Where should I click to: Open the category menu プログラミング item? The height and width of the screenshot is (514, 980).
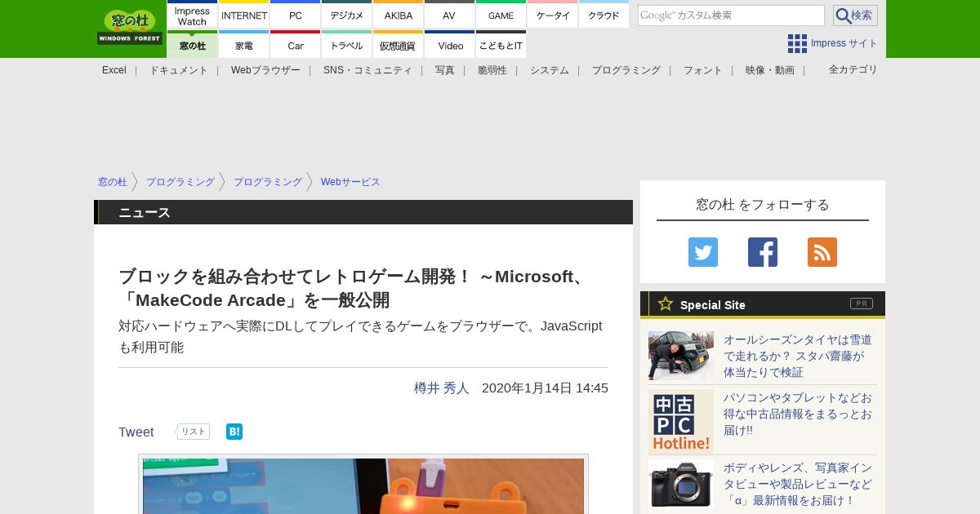tap(626, 70)
